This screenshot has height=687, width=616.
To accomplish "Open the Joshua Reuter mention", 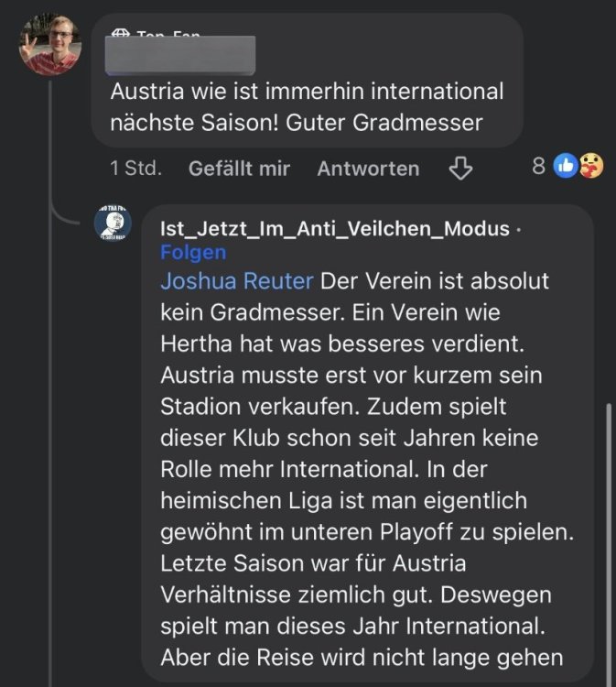I will coord(237,280).
